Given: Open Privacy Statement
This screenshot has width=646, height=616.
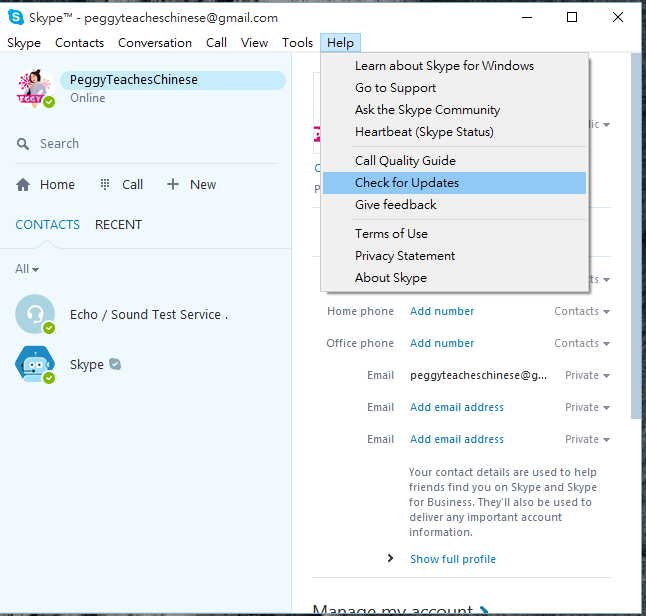Looking at the screenshot, I should pyautogui.click(x=454, y=256).
